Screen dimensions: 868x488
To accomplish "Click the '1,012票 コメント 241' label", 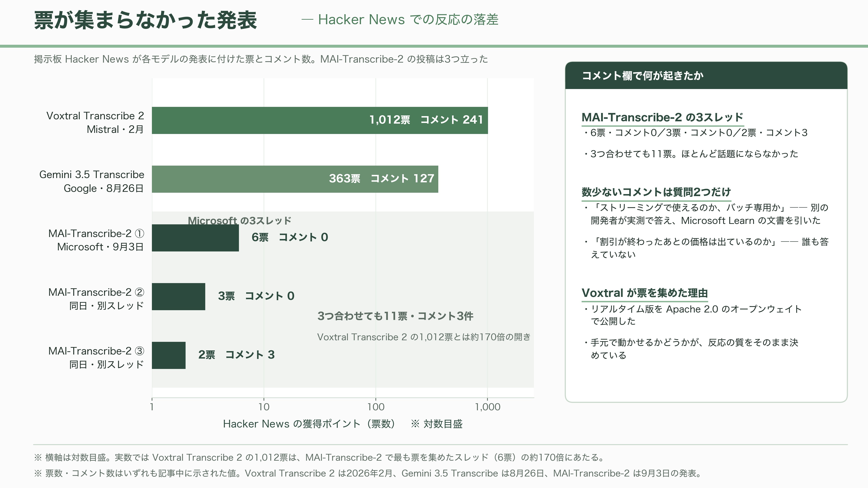I will tap(426, 120).
